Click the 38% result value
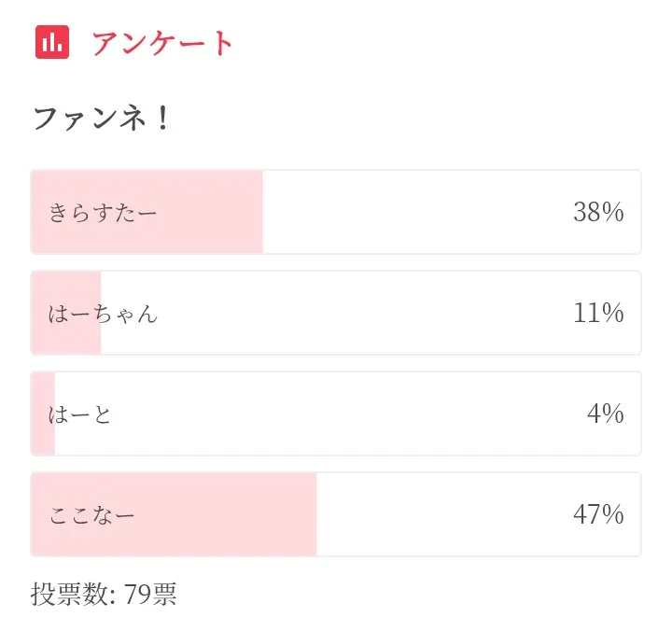Screen dimensions: 672x631 click(x=598, y=213)
